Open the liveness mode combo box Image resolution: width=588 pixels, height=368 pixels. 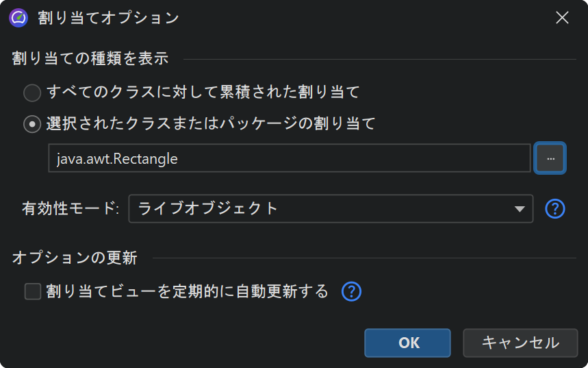tap(322, 208)
